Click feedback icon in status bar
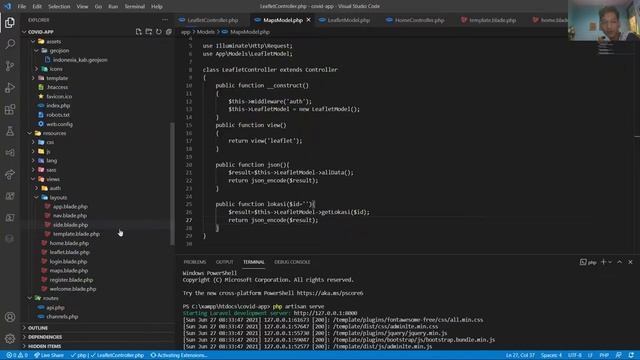 pyautogui.click(x=619, y=356)
